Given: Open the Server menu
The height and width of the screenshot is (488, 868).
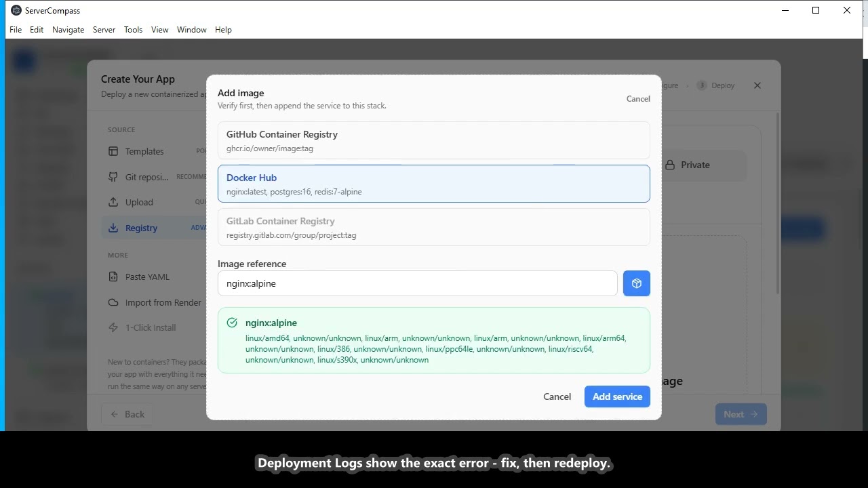Looking at the screenshot, I should click(104, 30).
